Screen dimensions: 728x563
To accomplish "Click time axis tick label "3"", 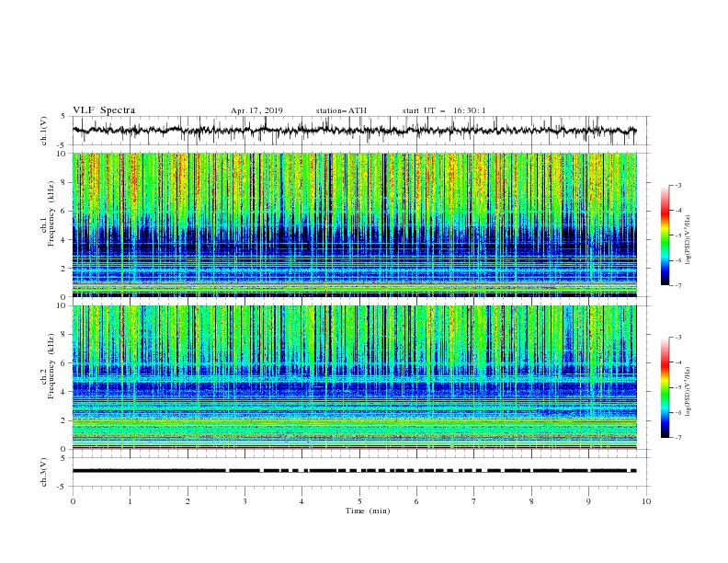I will coord(245,501).
